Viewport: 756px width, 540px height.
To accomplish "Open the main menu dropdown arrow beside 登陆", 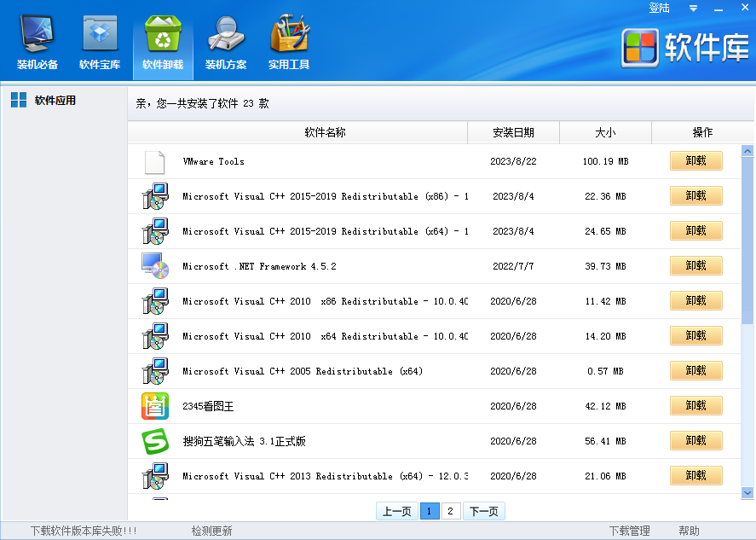I will point(693,9).
